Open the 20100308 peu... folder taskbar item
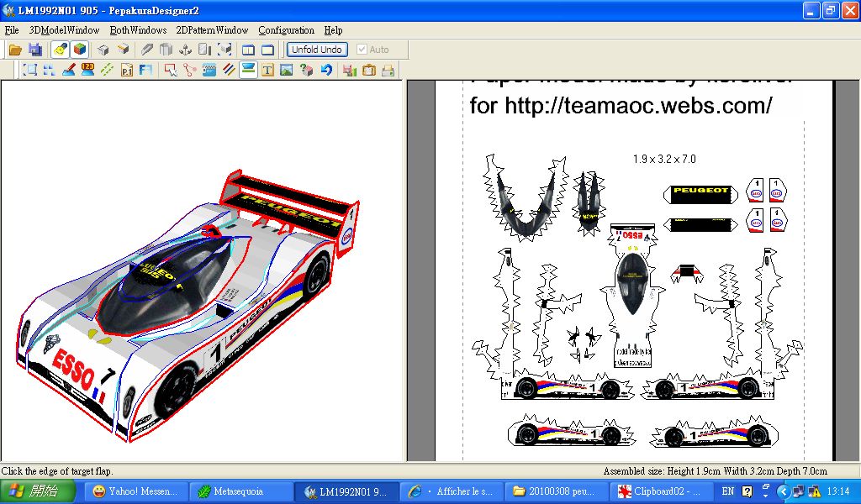 coord(556,491)
